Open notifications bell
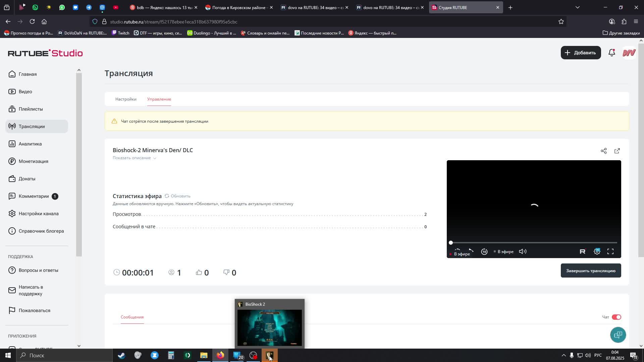The width and height of the screenshot is (644, 362). coord(611,53)
